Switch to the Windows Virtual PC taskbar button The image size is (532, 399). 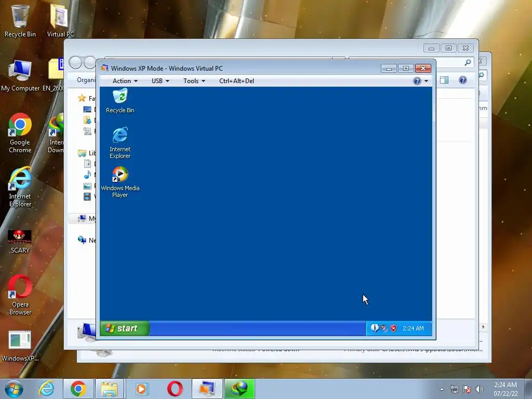pyautogui.click(x=207, y=389)
